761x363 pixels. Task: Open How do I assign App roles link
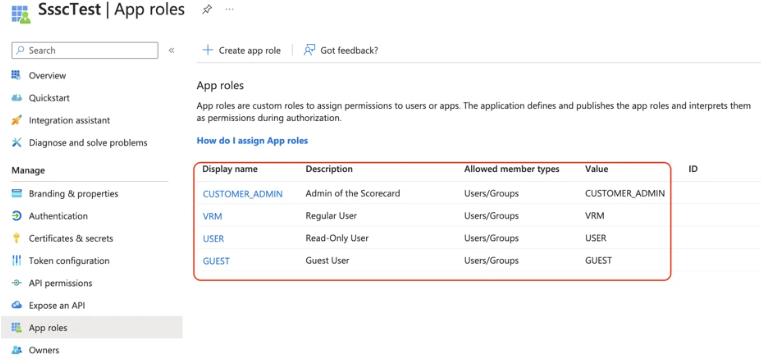(252, 141)
